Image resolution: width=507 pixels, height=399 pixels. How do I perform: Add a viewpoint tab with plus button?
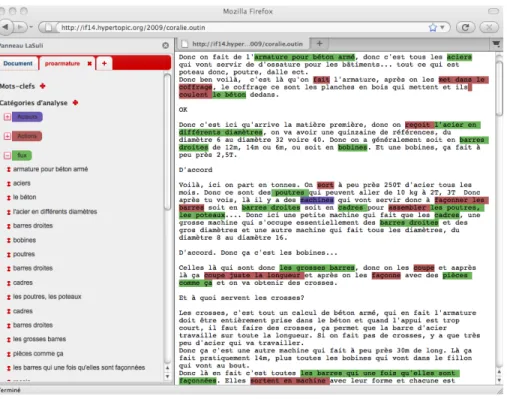click(x=104, y=63)
